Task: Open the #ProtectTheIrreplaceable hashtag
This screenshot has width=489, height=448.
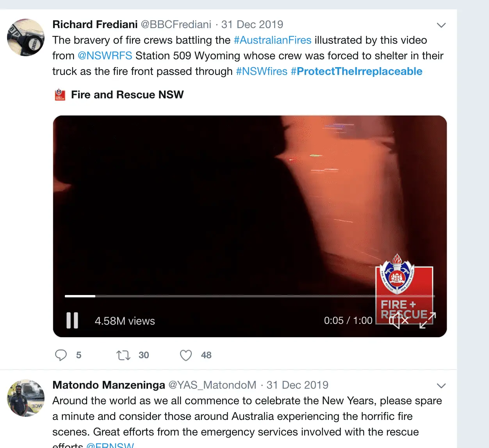Action: click(357, 71)
